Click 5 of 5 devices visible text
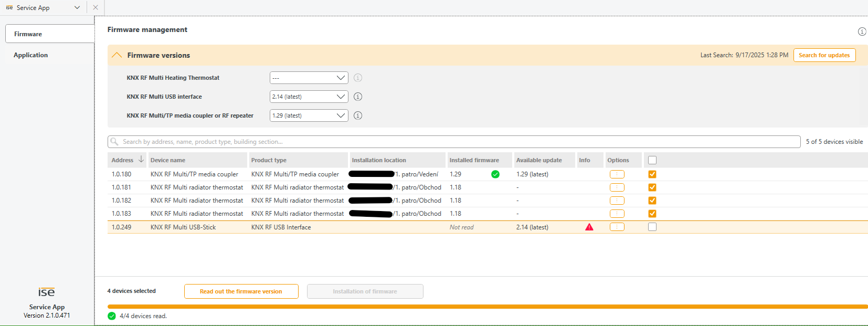This screenshot has width=868, height=326. (834, 142)
